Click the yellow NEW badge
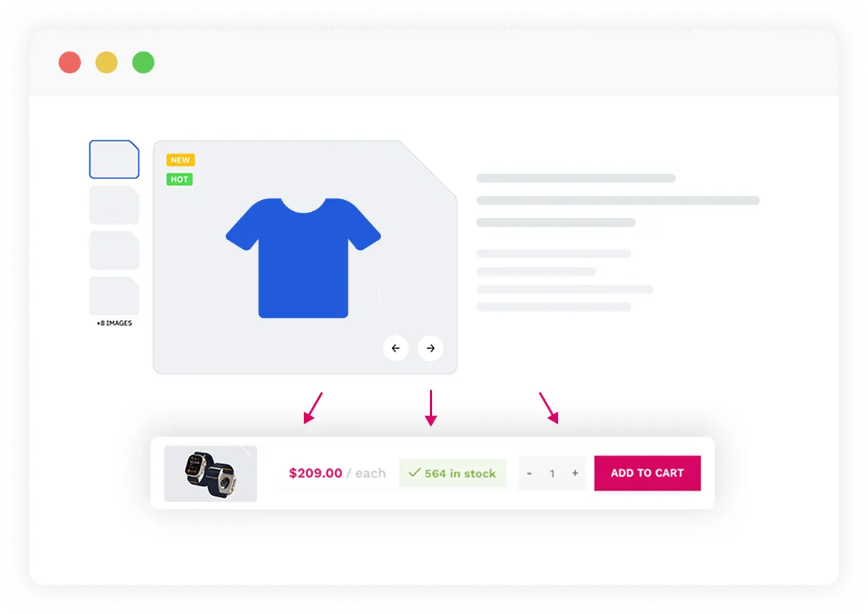 pos(180,160)
